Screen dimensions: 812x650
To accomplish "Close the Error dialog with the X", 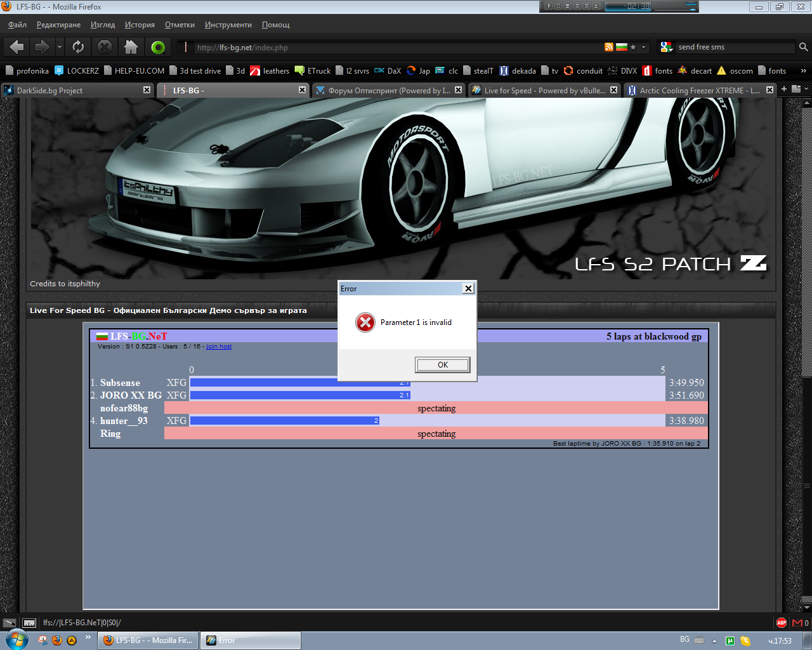I will pos(468,289).
